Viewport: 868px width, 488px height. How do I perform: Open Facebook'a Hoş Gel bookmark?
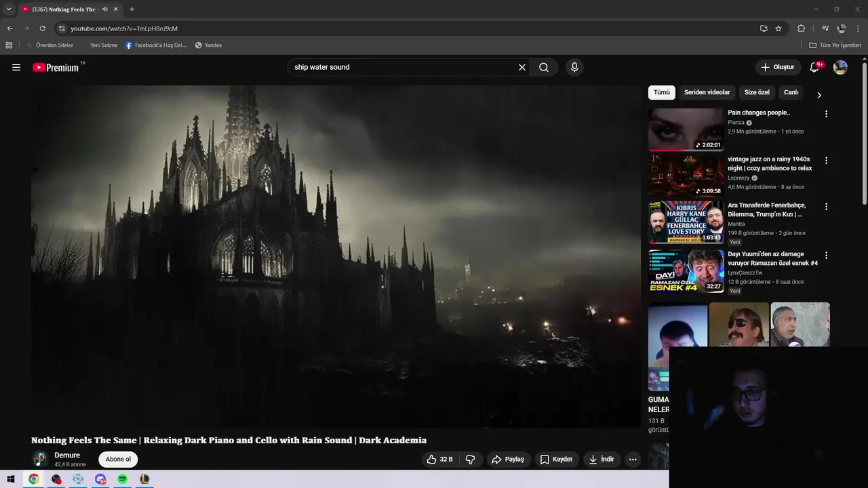pyautogui.click(x=156, y=45)
